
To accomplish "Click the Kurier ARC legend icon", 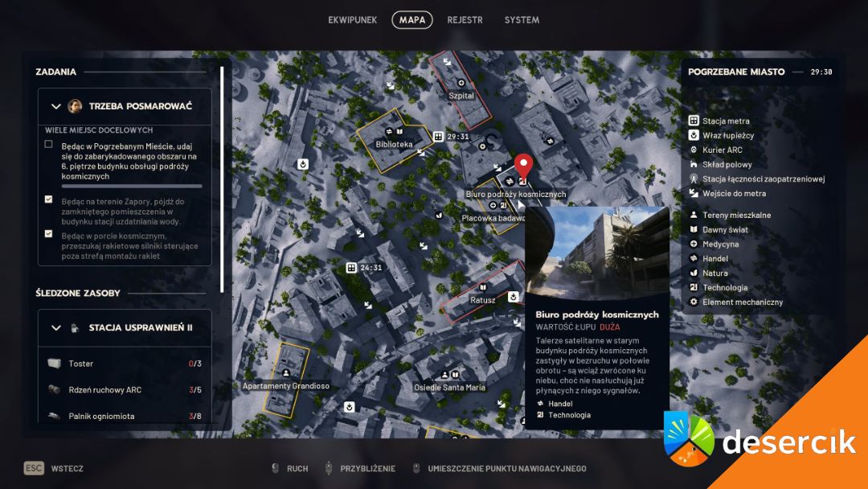I will (x=694, y=150).
